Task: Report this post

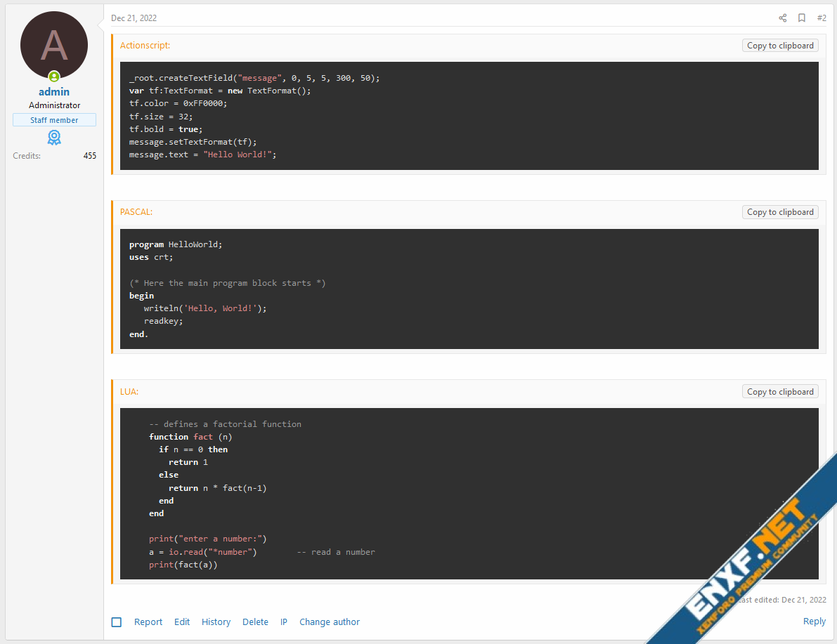Action: coord(148,622)
